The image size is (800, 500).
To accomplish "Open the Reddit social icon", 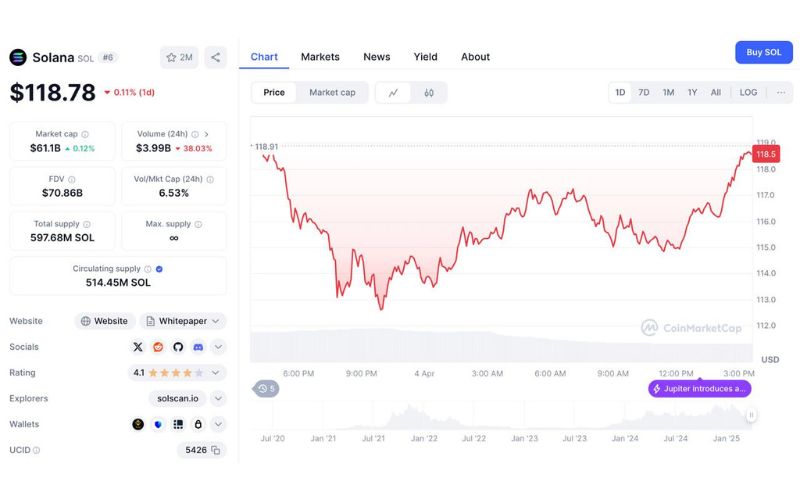I will pos(158,347).
